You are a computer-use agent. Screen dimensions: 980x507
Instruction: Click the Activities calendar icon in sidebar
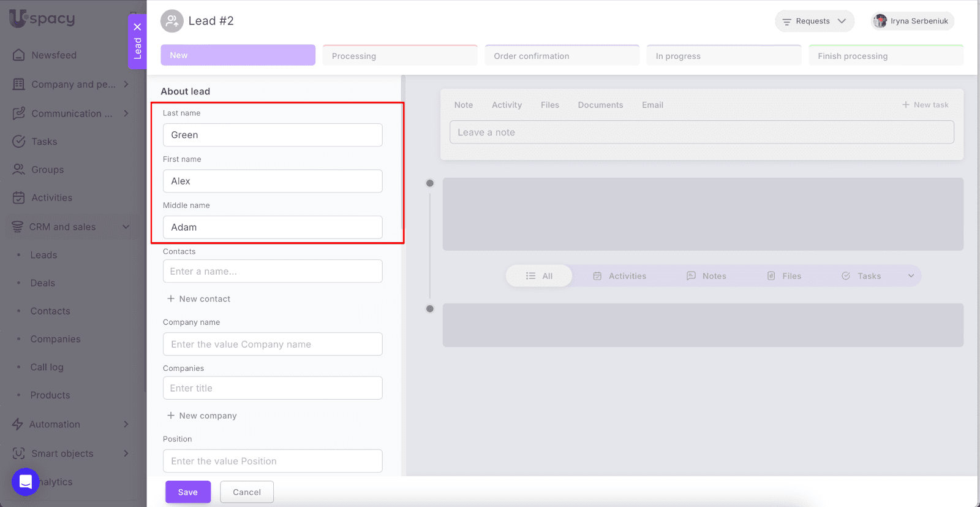[x=19, y=198]
